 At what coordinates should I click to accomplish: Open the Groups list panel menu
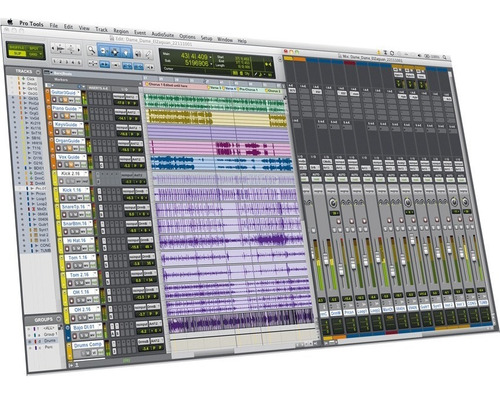tap(58, 319)
